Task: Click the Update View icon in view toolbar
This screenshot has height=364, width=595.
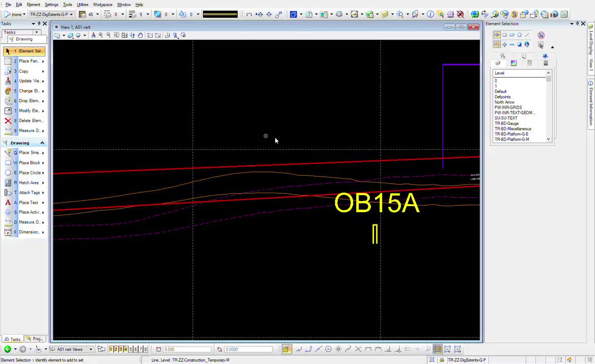Action: pos(93,35)
